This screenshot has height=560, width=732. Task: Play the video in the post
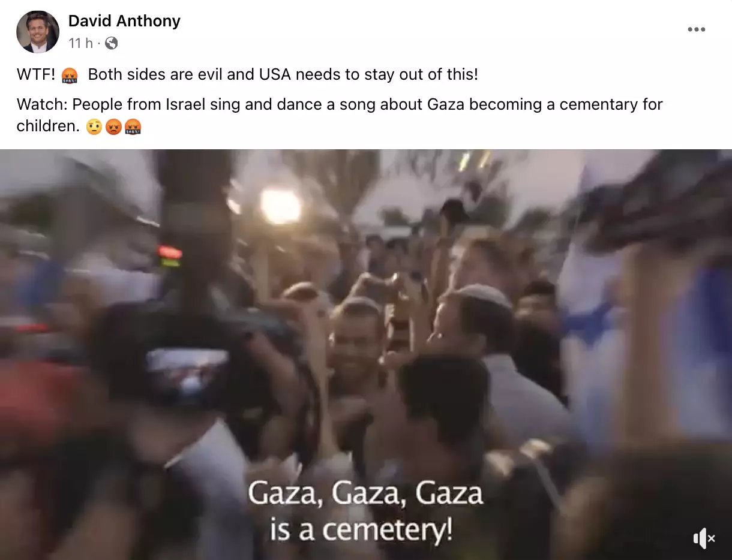(x=366, y=354)
